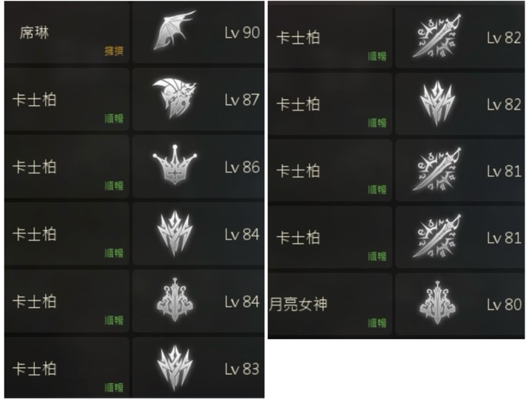
Task: Choose the spiked emblem icon at Lv 84
Action: (x=175, y=233)
